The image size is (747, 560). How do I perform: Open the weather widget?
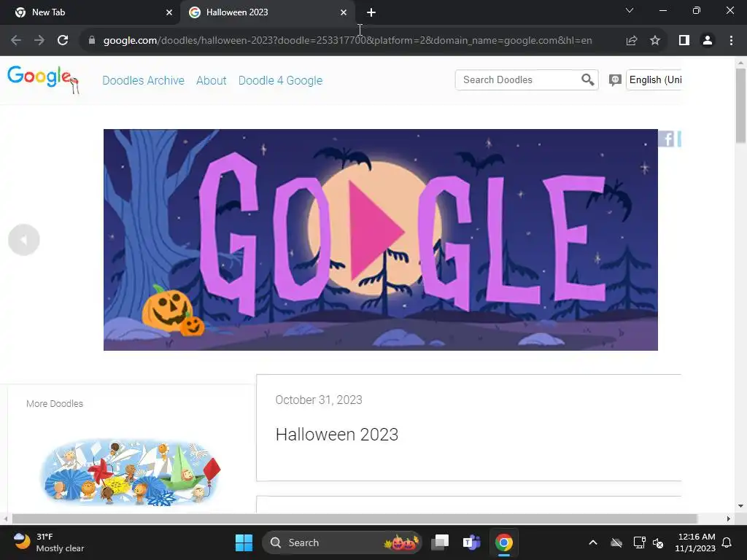coord(49,542)
